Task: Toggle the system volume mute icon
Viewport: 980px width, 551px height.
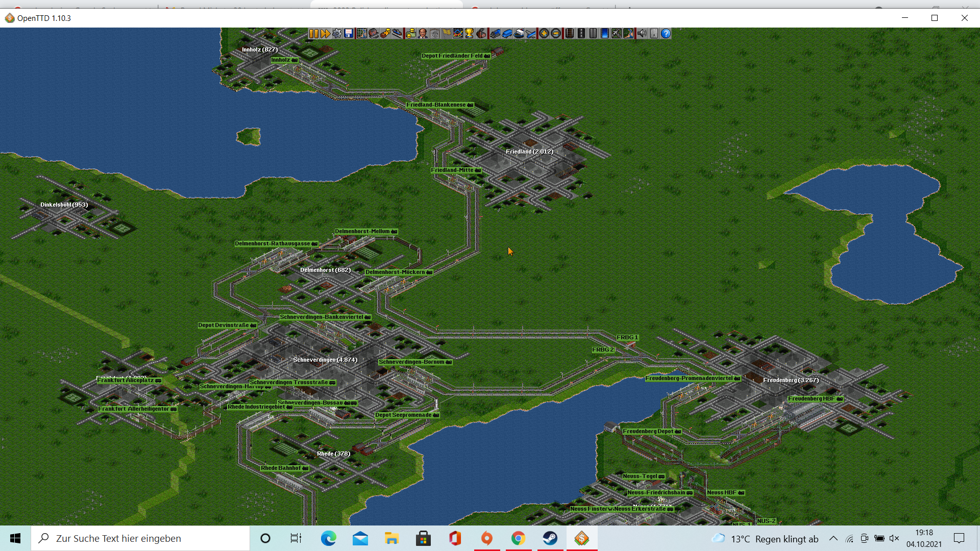Action: tap(894, 538)
